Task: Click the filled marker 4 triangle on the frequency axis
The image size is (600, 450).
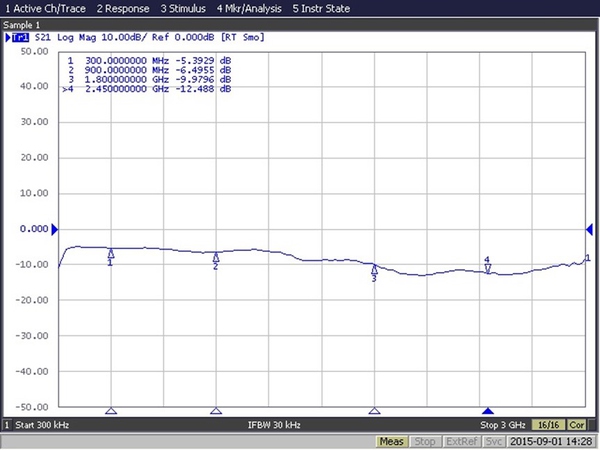Action: tap(488, 411)
